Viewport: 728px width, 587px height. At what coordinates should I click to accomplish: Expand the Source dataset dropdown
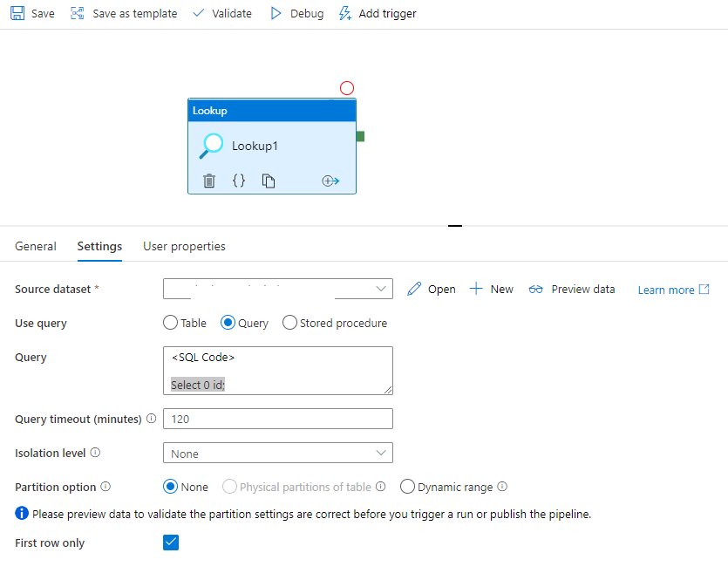tap(381, 289)
